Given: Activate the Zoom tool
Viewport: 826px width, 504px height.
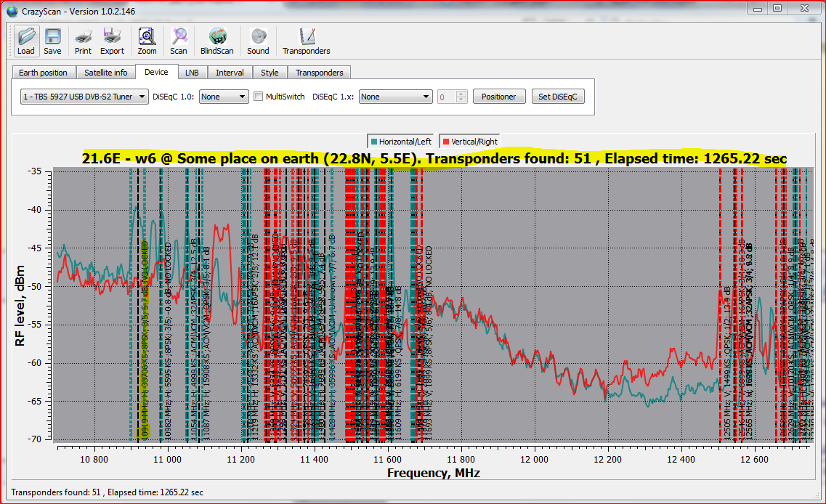Looking at the screenshot, I should [147, 41].
